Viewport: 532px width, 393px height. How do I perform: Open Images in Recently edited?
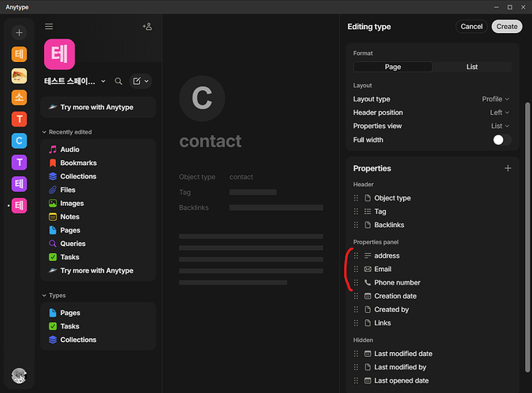(98, 204)
